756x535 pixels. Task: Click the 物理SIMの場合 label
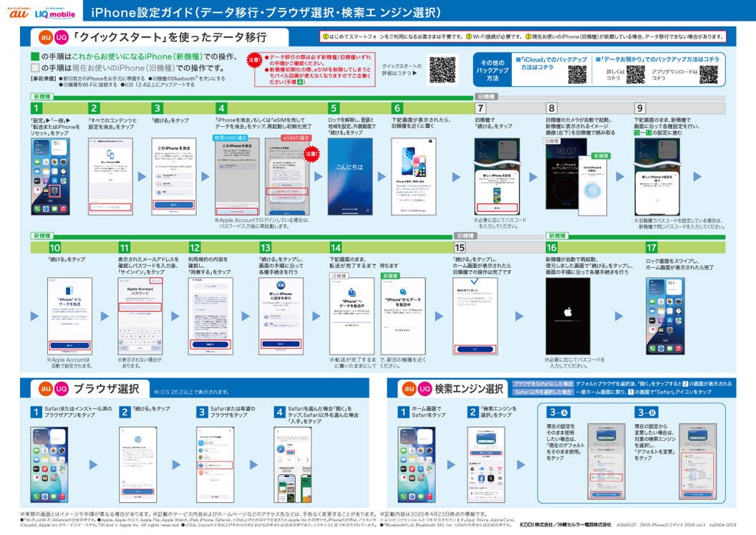230,138
